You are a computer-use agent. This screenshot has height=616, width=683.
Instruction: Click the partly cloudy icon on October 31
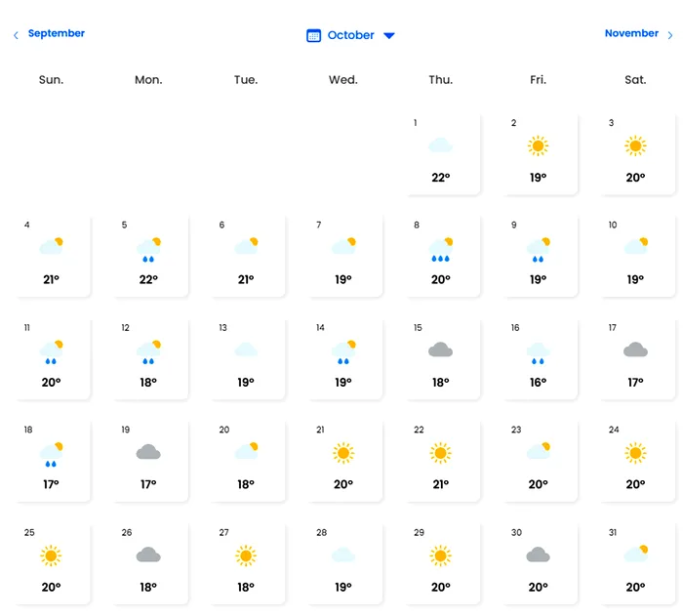[636, 554]
